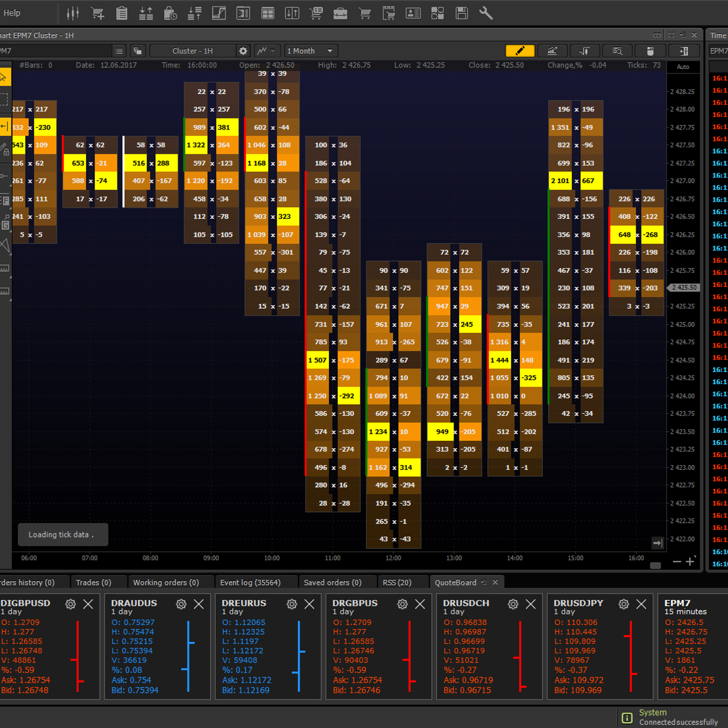Click the formula syringe tool button

coord(585,51)
